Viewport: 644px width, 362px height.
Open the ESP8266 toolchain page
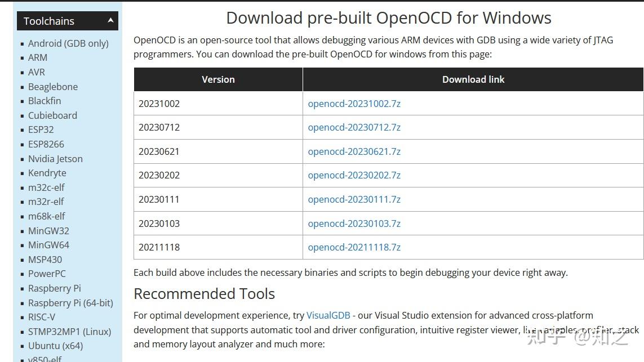click(46, 144)
